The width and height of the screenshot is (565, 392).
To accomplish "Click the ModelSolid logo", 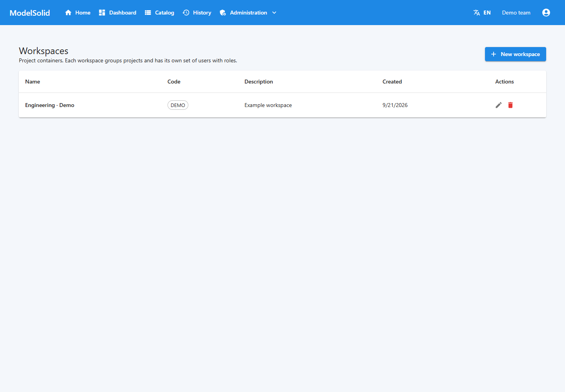I will (x=30, y=13).
